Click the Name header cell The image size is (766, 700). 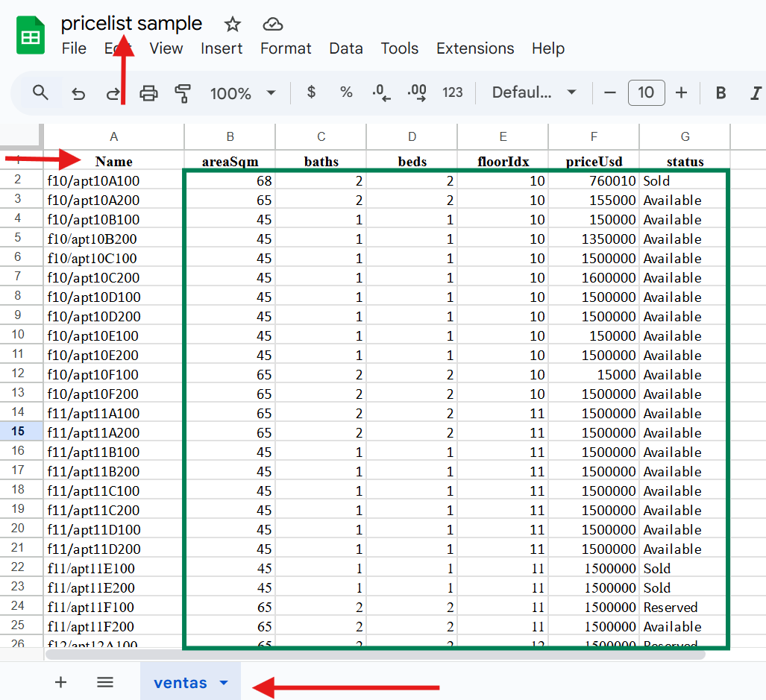pyautogui.click(x=114, y=161)
